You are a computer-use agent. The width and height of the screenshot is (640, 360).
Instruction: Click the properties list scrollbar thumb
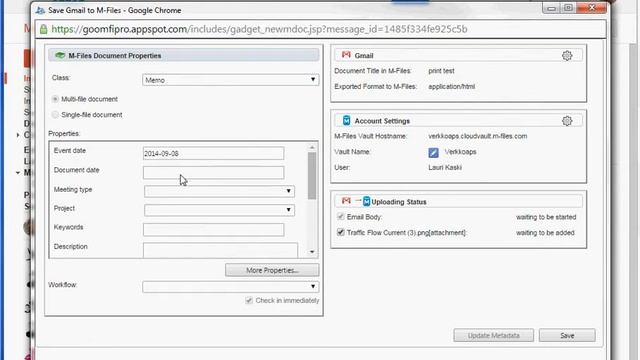[x=312, y=176]
